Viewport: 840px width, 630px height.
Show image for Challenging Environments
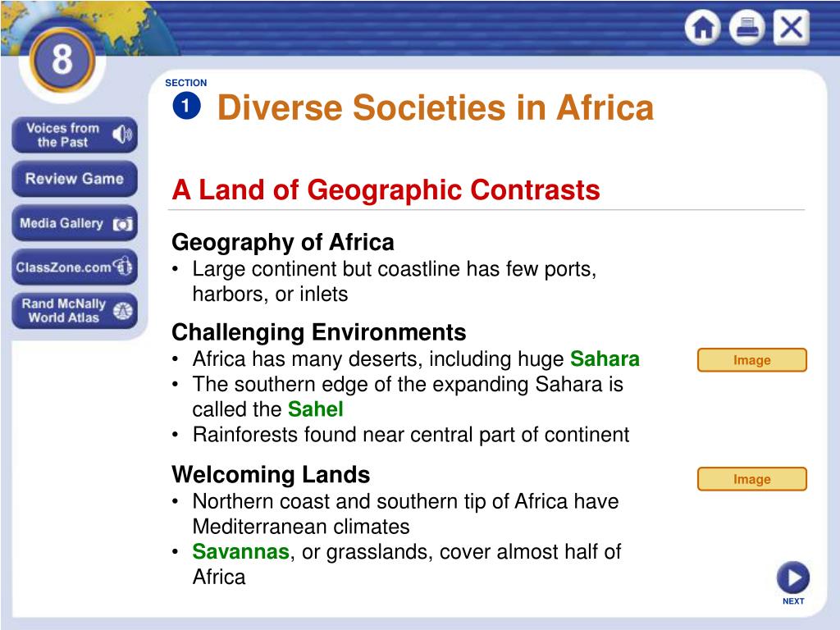(x=751, y=360)
